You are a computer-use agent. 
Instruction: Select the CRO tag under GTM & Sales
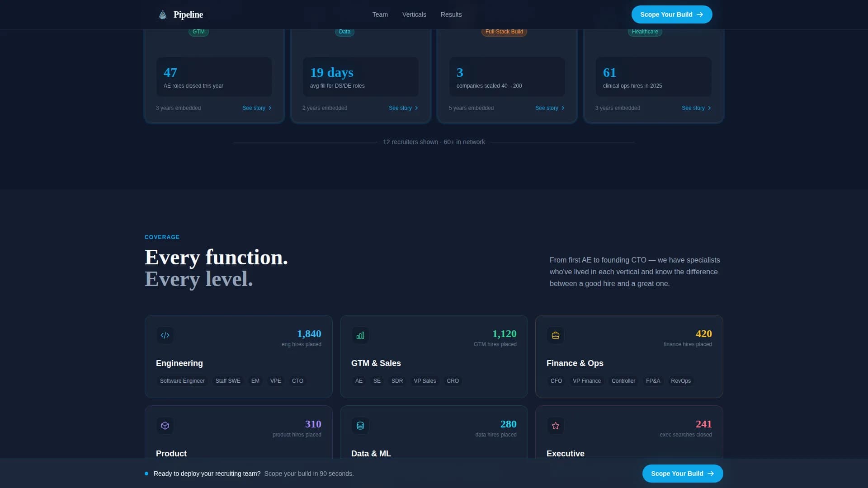click(x=453, y=380)
